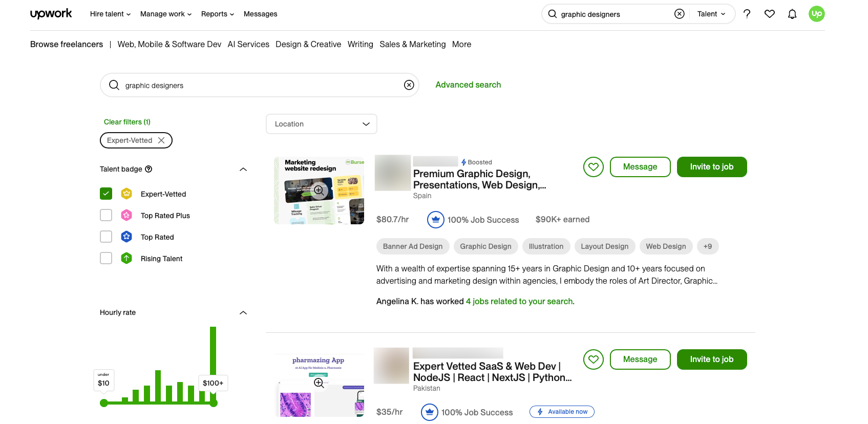Click the minimum hourly rate slider handle

tap(104, 403)
